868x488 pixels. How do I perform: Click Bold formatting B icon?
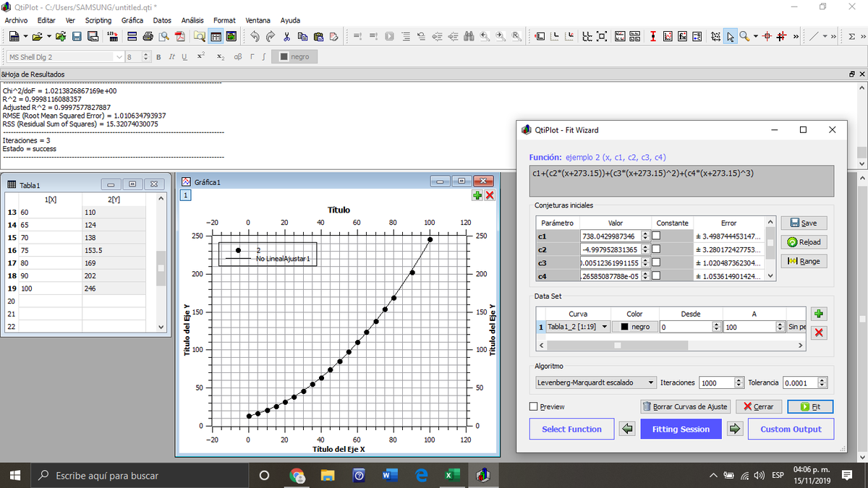pyautogui.click(x=158, y=56)
